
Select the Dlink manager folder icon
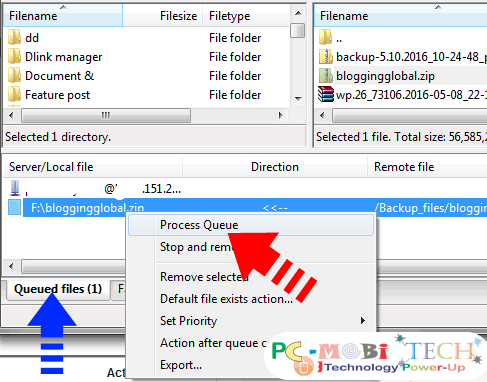(14, 56)
